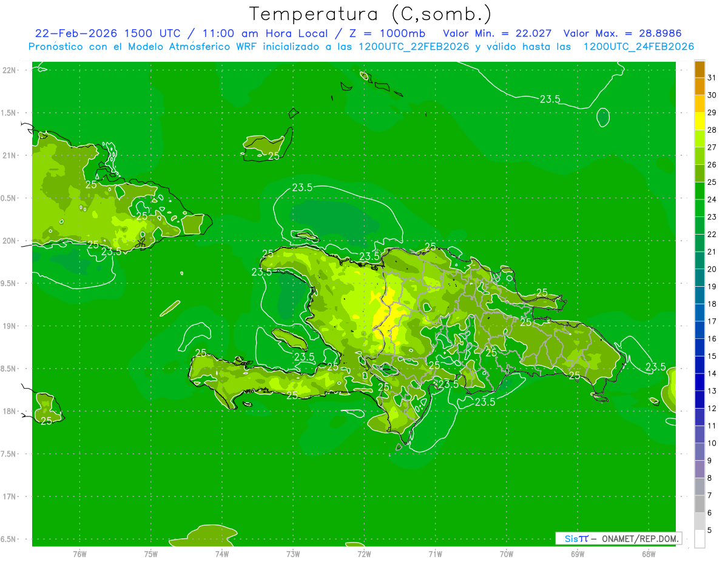Click the 'ONAMET/REP.DOM.' credit label
The image size is (728, 562).
[x=640, y=538]
